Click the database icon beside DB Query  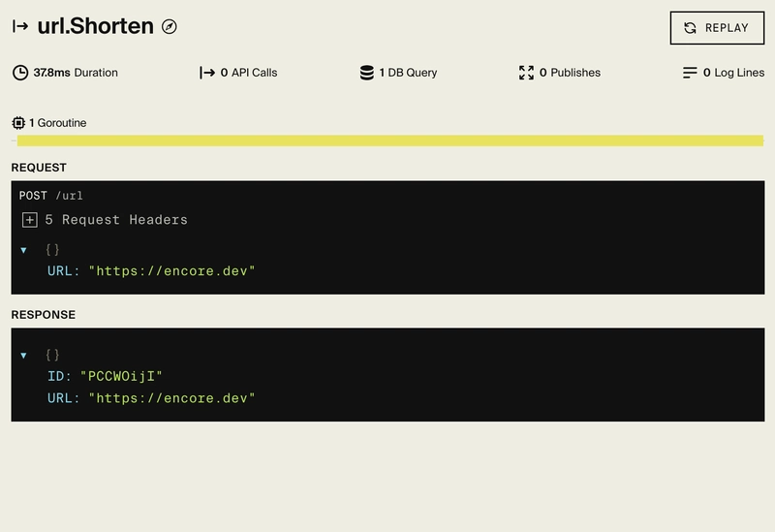coord(367,73)
